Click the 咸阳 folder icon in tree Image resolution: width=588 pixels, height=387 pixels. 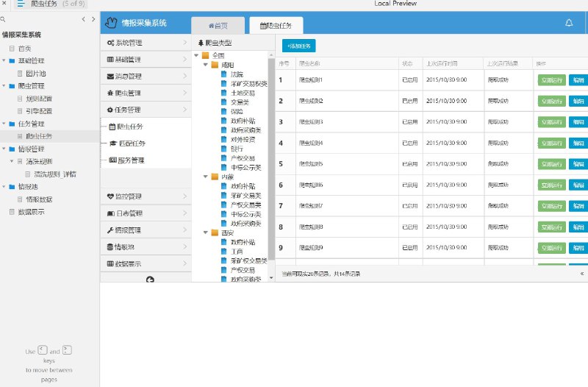tap(215, 65)
